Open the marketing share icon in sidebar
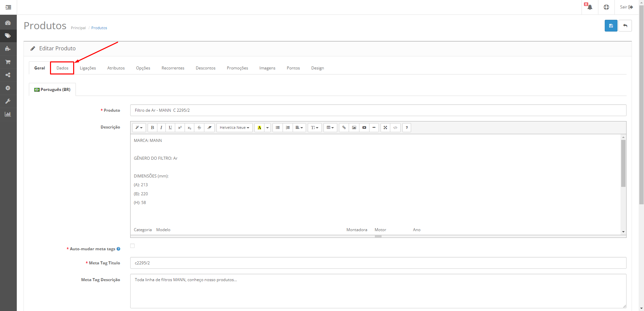 [x=8, y=75]
